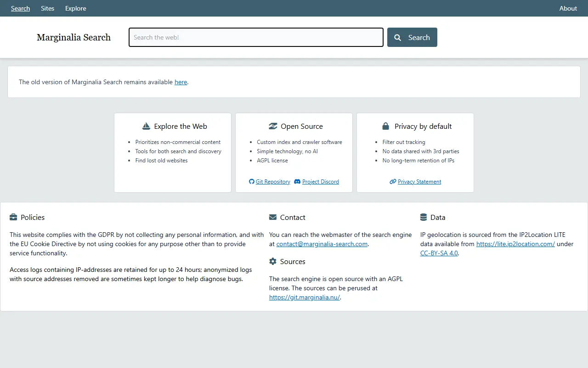This screenshot has width=588, height=368.
Task: Open the Explore nav item
Action: pyautogui.click(x=76, y=8)
